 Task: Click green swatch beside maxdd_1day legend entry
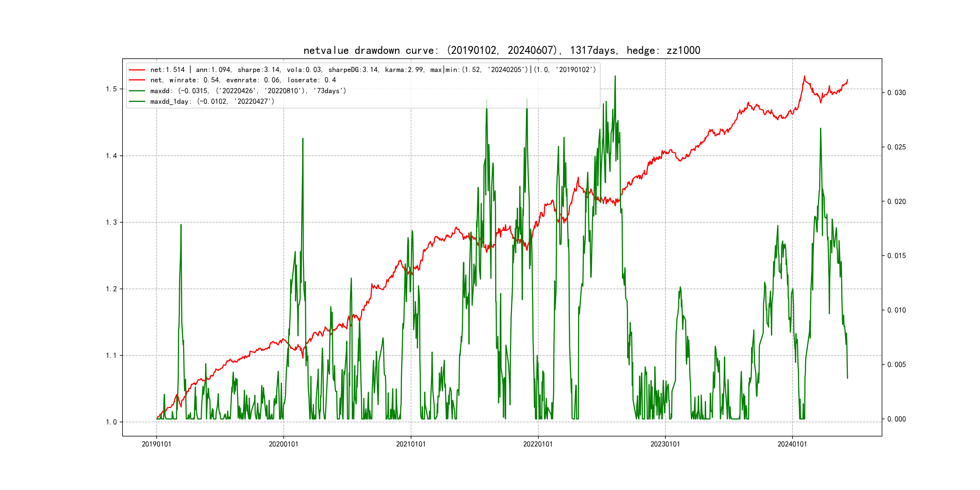(x=137, y=102)
